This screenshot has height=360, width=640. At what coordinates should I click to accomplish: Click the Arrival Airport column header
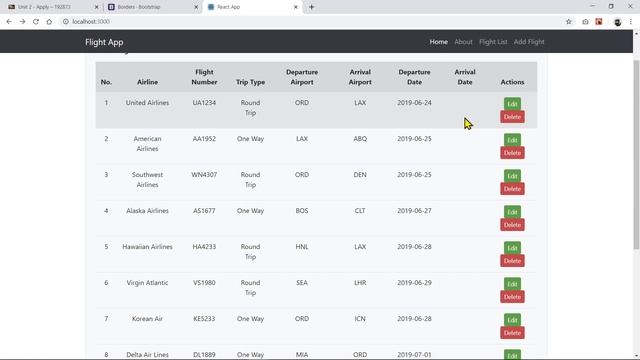click(x=360, y=77)
